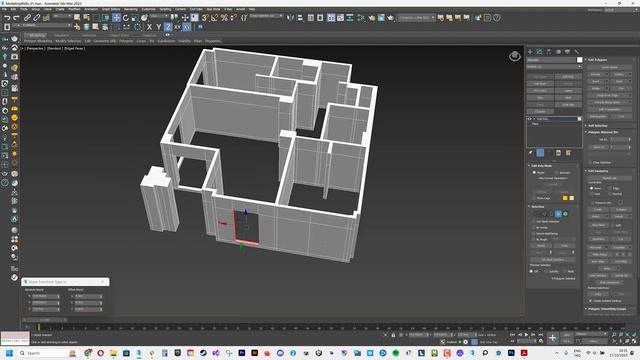Toggle Show End Result in stack

coord(540,153)
